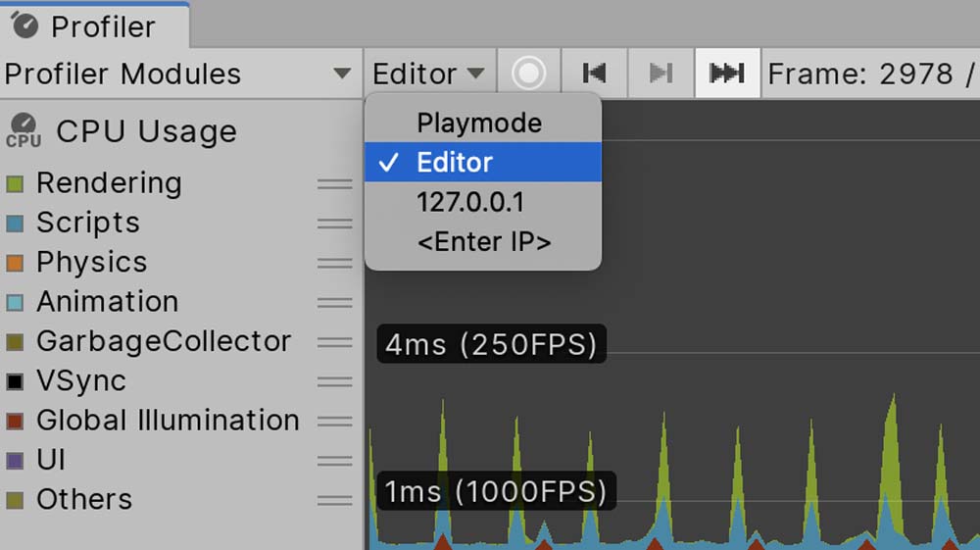Click the reorder handle next to Physics
Screen dimensions: 980x550
[334, 263]
